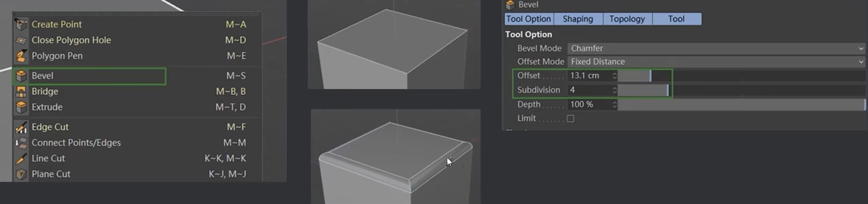Click the M~B, B shortcut text
Viewport: 868px width, 204px height.
click(x=231, y=91)
